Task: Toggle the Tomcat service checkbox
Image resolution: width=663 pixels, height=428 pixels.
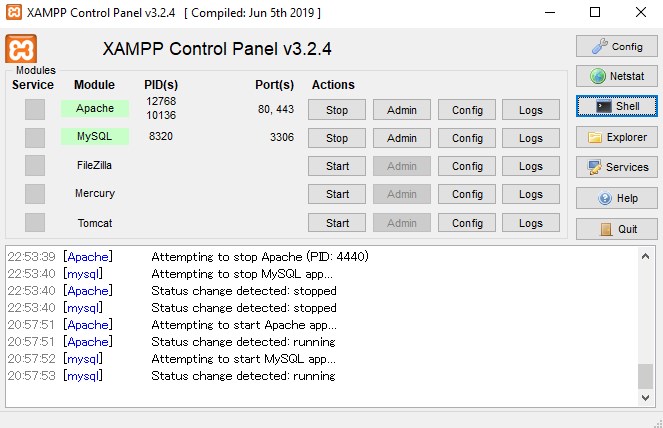Action: pyautogui.click(x=35, y=222)
